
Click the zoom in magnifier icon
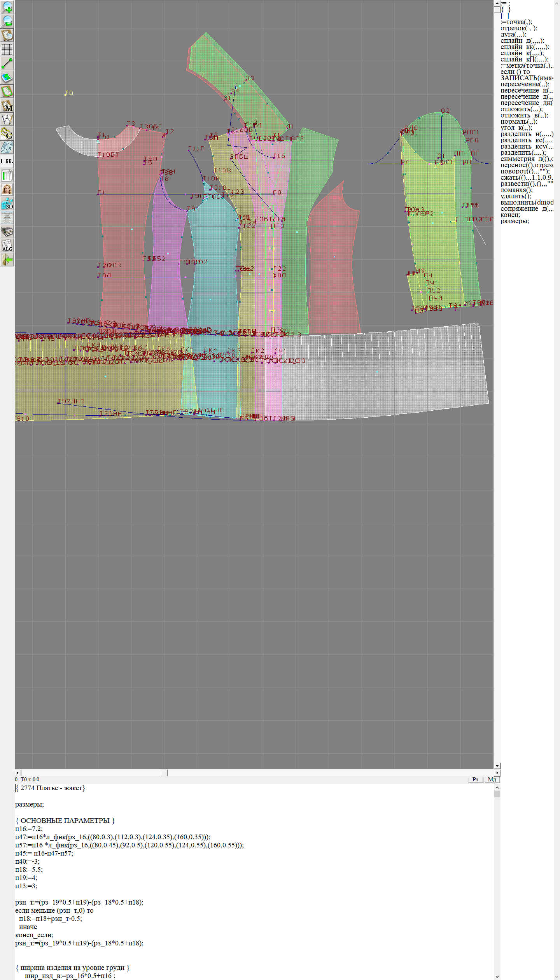pyautogui.click(x=7, y=7)
